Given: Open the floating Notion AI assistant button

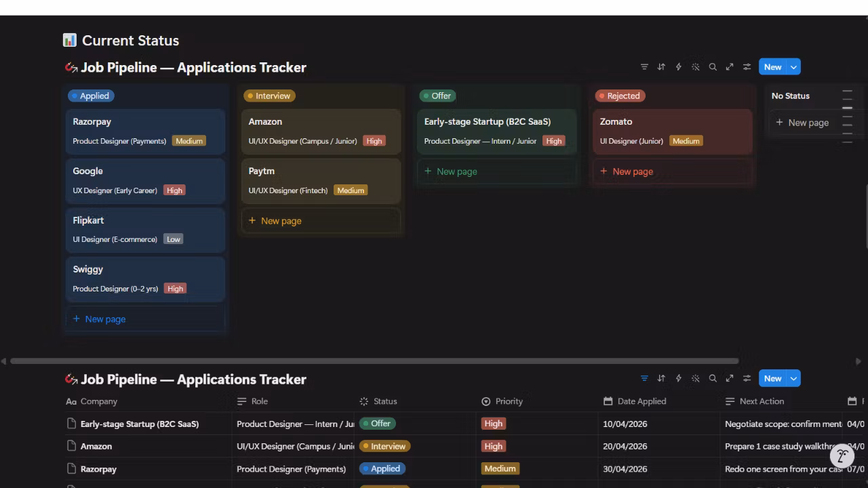Looking at the screenshot, I should pos(842,455).
